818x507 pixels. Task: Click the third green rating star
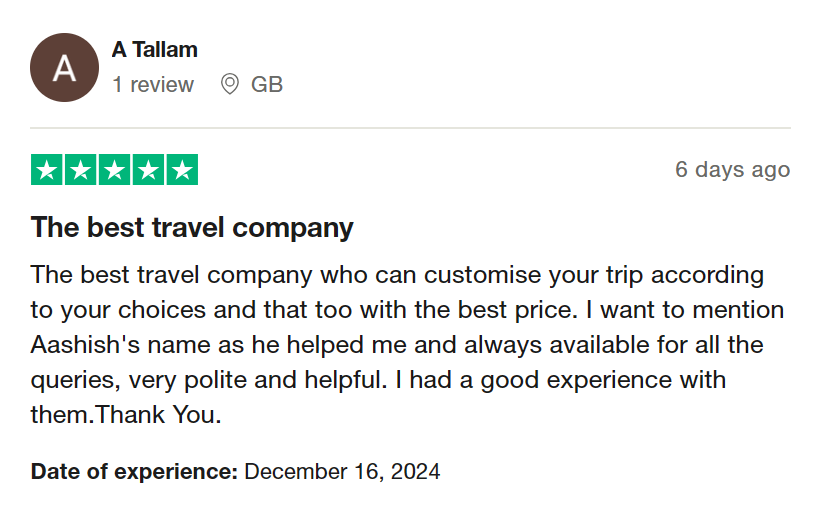click(114, 170)
